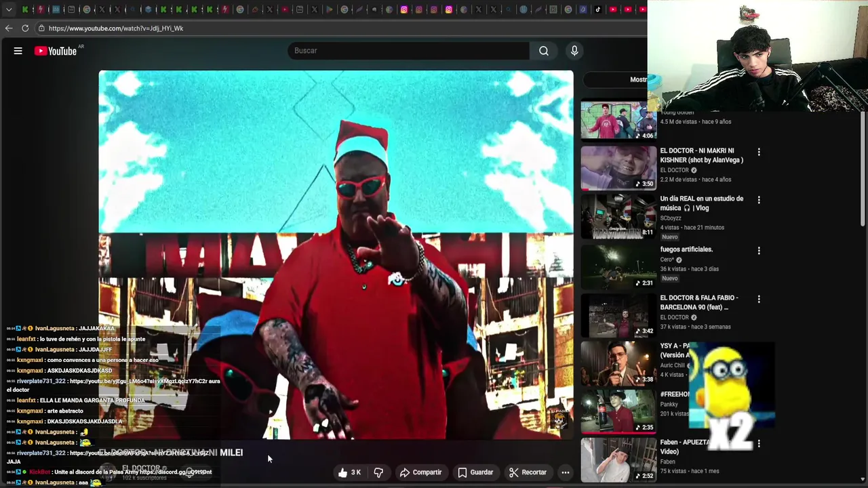
Task: Open Young Golden video thumbnail with 4:06
Action: tap(618, 119)
